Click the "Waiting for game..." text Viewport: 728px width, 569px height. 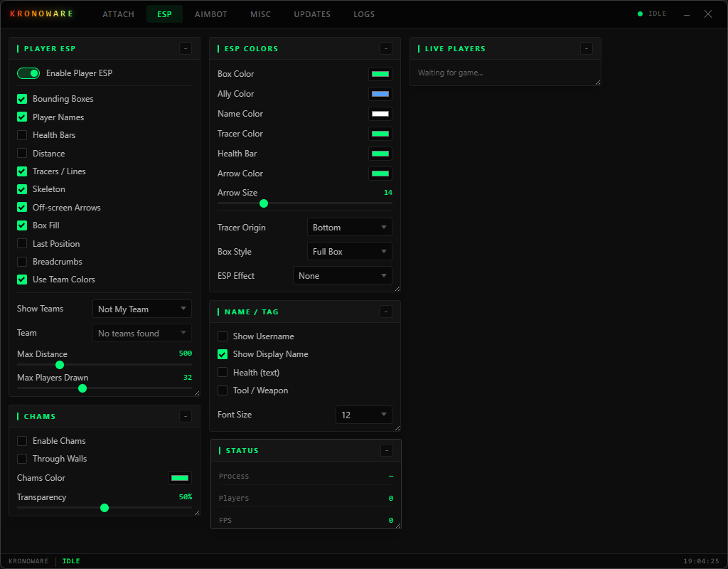[x=450, y=73]
